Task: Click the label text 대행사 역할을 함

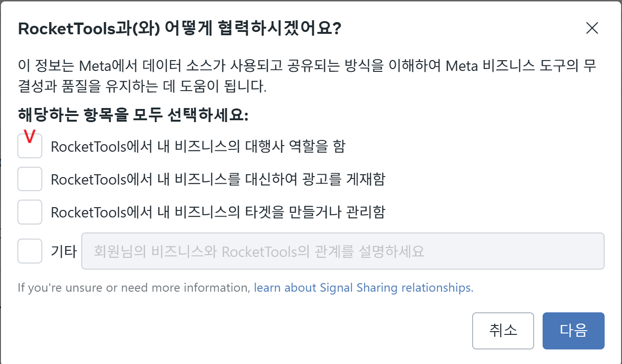Action: [198, 147]
